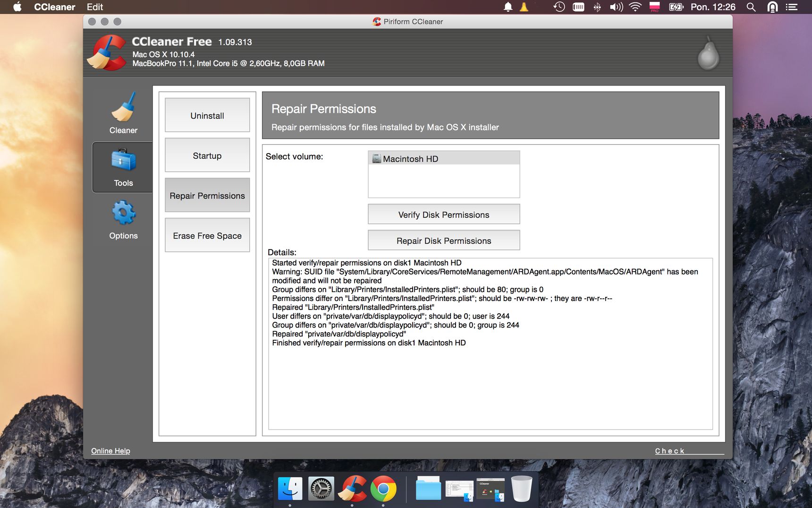Select Macintosh HD volume in the list
This screenshot has width=812, height=508.
[444, 158]
